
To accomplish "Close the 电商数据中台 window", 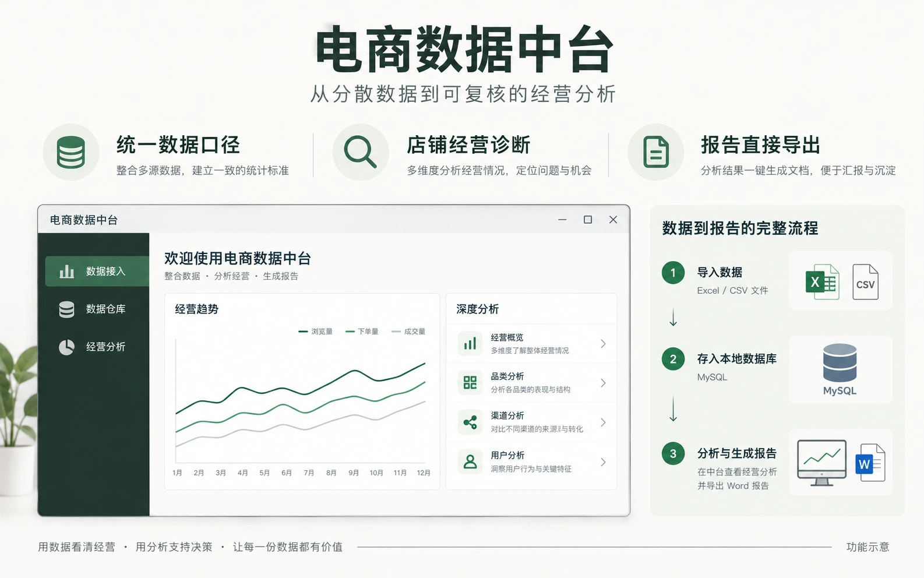I will click(x=613, y=220).
